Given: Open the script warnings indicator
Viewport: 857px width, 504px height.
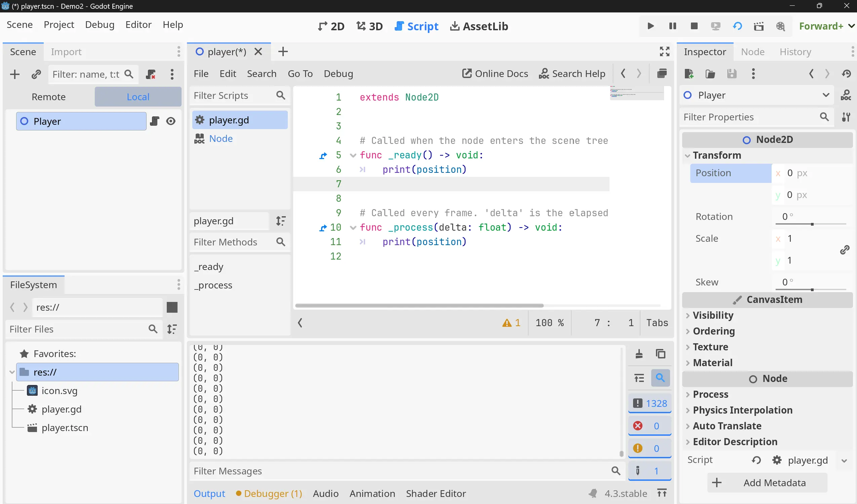Looking at the screenshot, I should (x=511, y=323).
